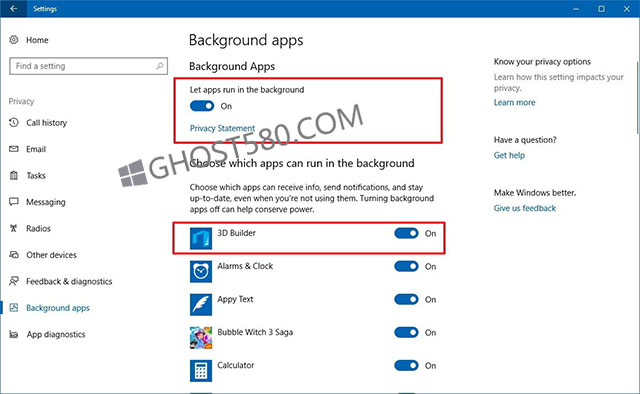Image resolution: width=640 pixels, height=394 pixels.
Task: Click the Background apps sidebar icon
Action: [x=14, y=308]
